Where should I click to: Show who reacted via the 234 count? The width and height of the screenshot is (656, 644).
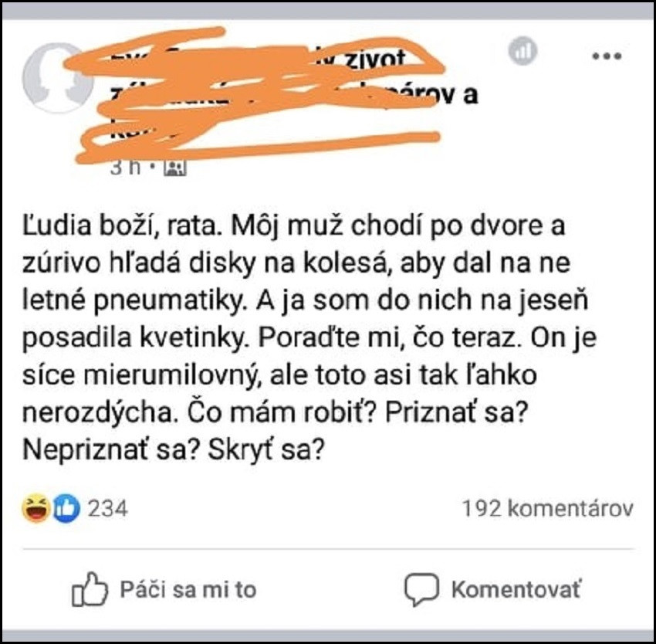107,509
